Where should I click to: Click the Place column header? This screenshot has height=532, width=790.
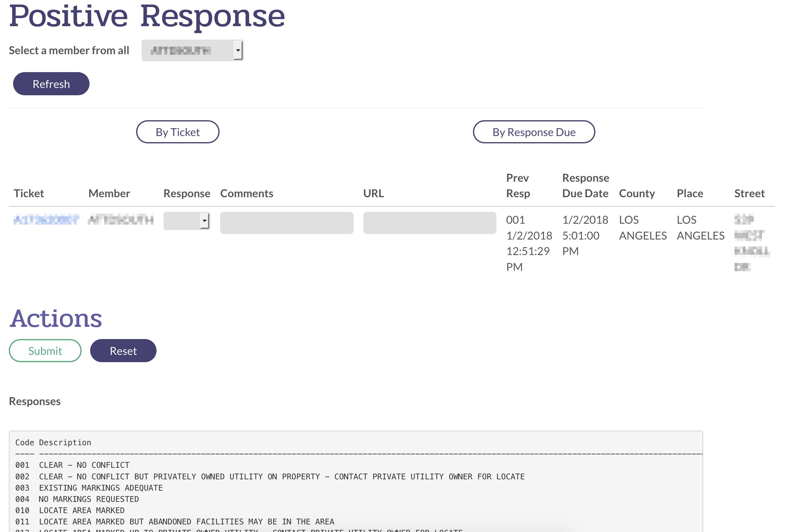(x=689, y=193)
